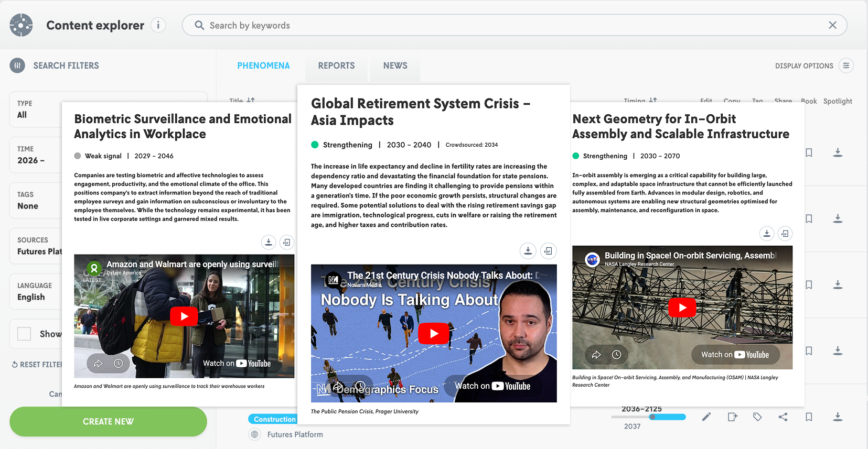868x449 pixels.
Task: Open the Tags filter set to None
Action: (x=36, y=200)
